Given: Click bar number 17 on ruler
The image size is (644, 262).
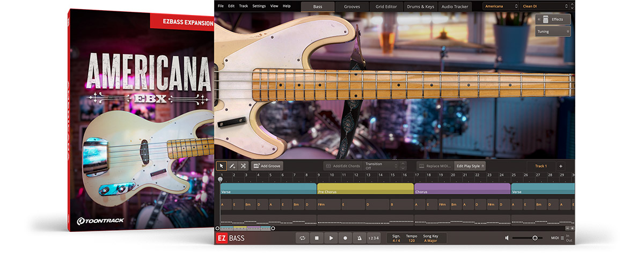Looking at the screenshot, I should click(x=417, y=175).
